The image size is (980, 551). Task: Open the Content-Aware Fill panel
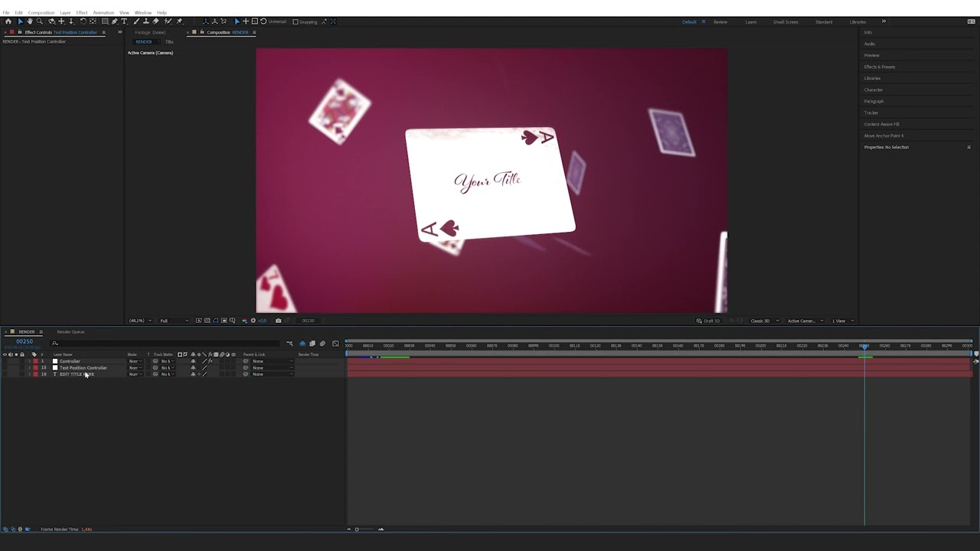882,124
